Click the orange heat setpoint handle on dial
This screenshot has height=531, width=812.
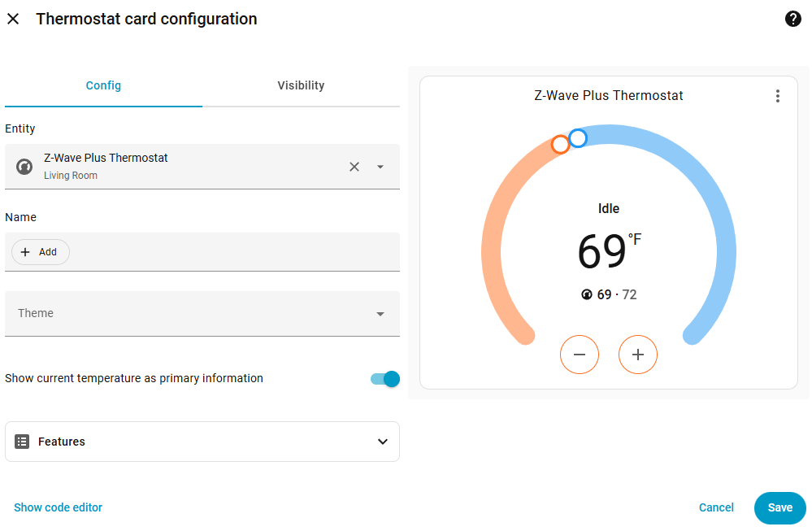pos(560,145)
